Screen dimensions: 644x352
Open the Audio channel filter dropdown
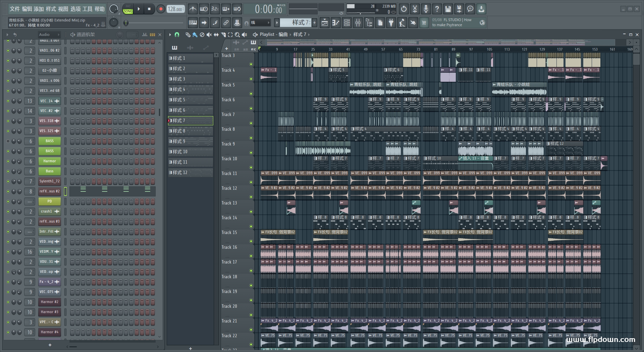point(49,35)
